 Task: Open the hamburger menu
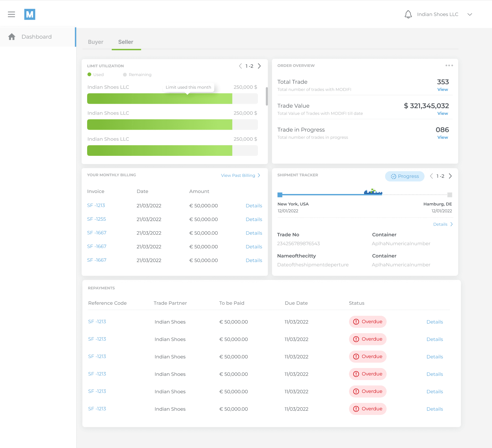(x=11, y=14)
